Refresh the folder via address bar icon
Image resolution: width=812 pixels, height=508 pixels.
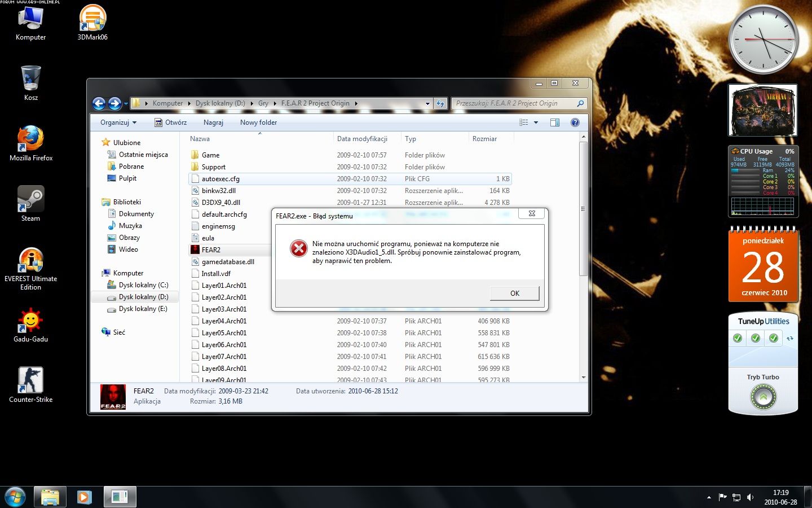tap(440, 103)
